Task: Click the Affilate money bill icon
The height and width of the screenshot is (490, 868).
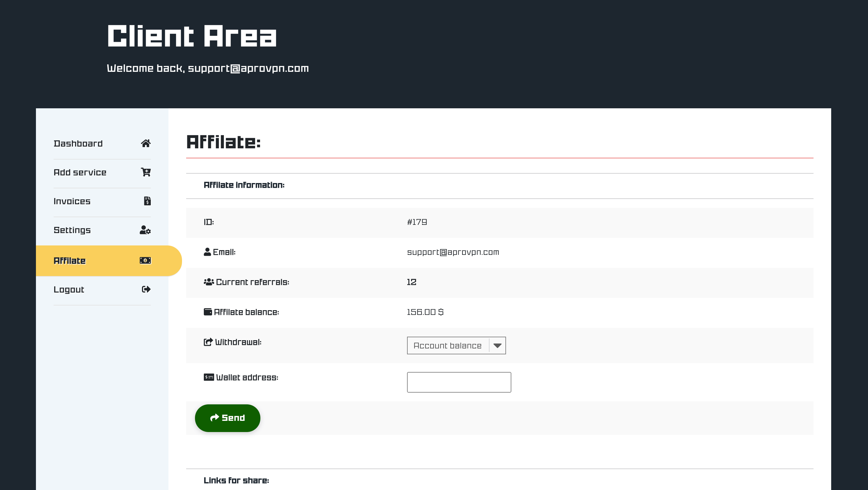Action: pos(145,261)
